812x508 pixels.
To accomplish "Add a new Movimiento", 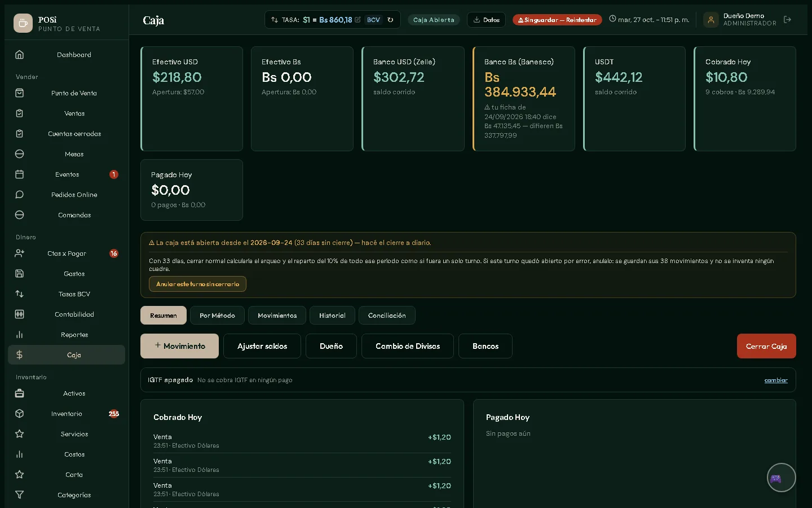I will pyautogui.click(x=179, y=346).
